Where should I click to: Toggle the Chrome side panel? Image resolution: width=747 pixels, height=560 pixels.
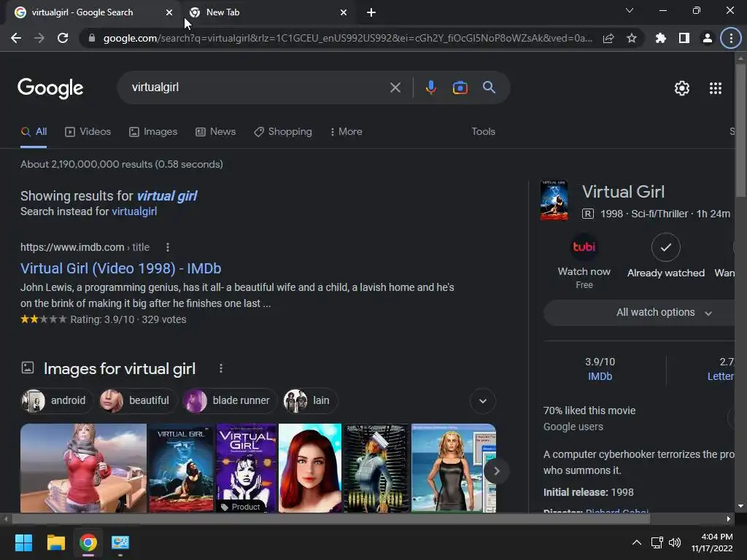(x=684, y=38)
